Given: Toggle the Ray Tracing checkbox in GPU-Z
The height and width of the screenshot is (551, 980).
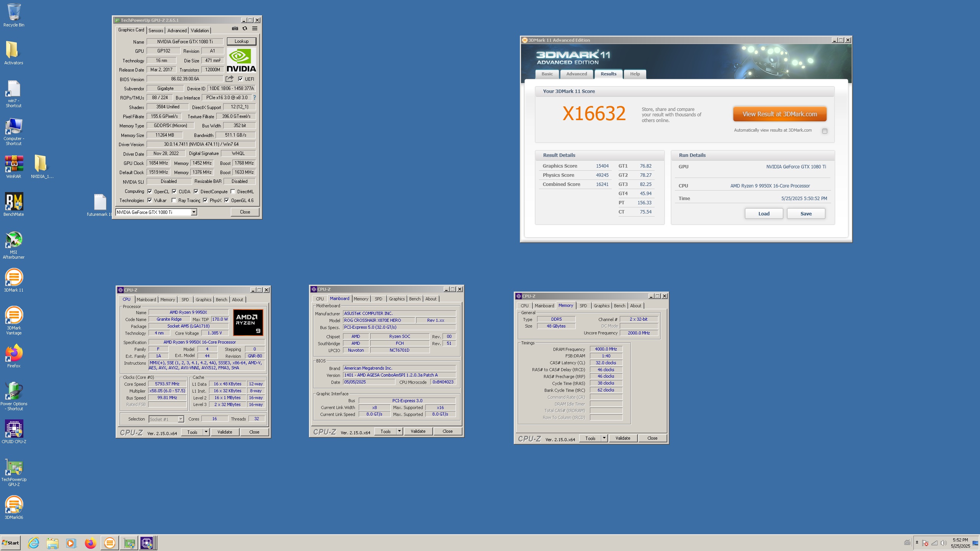Looking at the screenshot, I should point(174,200).
